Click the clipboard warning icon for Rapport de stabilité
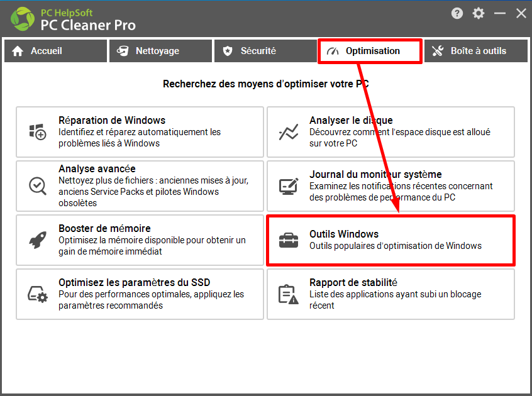 click(x=289, y=294)
